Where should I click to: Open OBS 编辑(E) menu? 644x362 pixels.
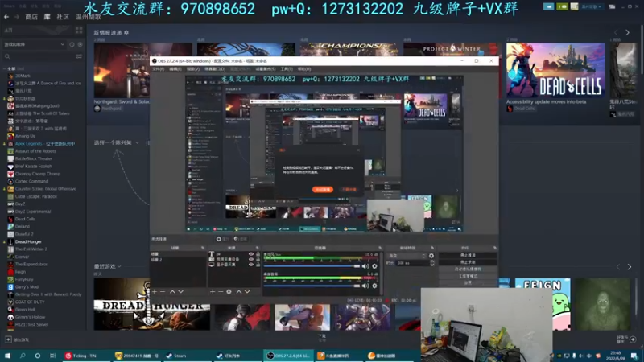[175, 69]
